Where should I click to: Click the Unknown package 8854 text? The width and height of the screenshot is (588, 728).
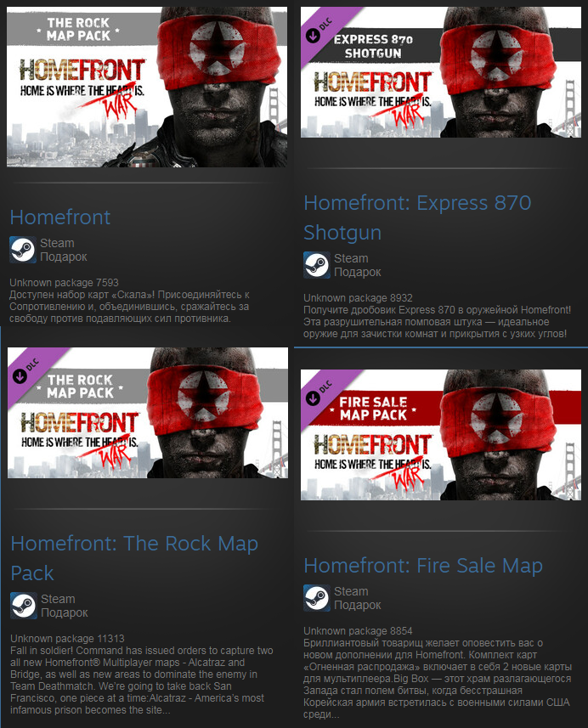358,630
